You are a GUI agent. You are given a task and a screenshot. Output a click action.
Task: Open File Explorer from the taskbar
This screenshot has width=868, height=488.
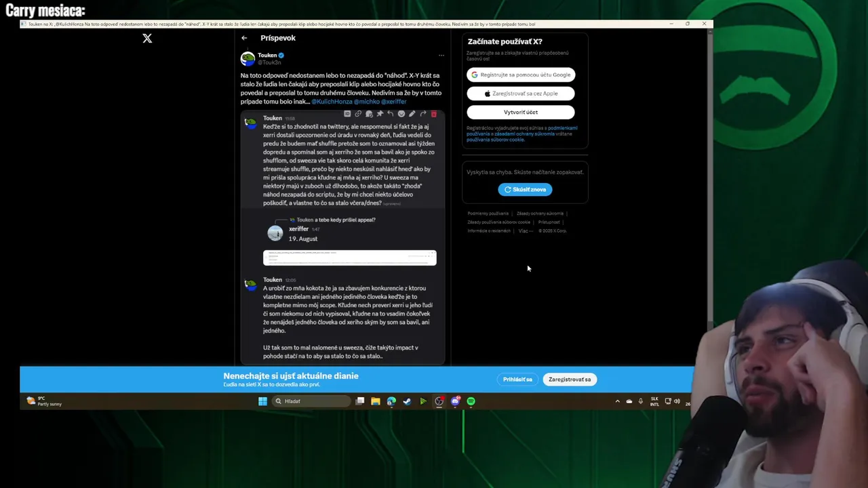(x=376, y=401)
